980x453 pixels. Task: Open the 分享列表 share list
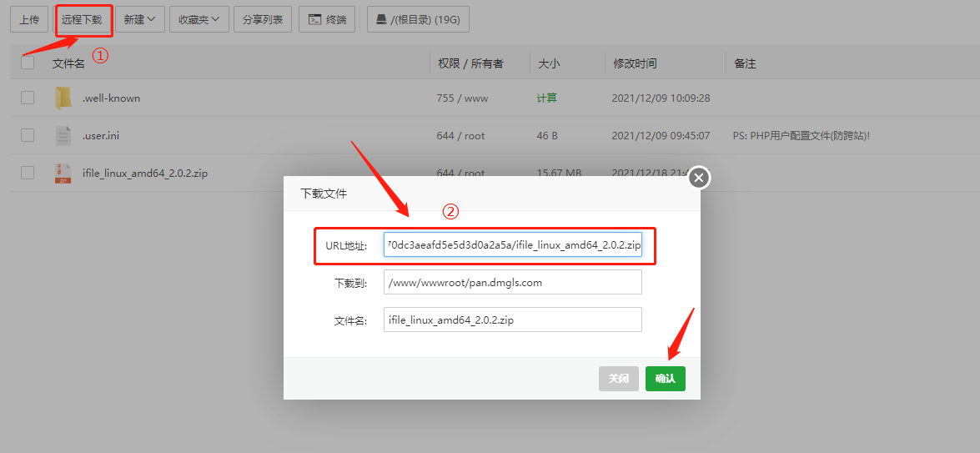point(263,19)
